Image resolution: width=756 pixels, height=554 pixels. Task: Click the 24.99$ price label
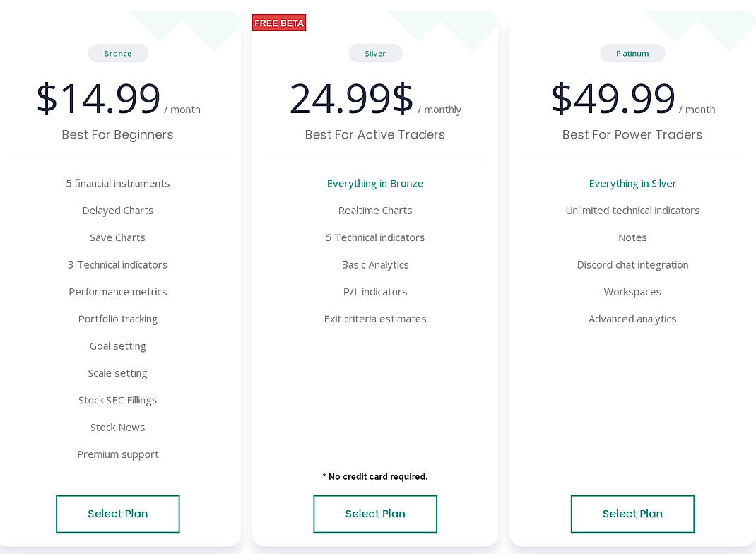tap(351, 98)
